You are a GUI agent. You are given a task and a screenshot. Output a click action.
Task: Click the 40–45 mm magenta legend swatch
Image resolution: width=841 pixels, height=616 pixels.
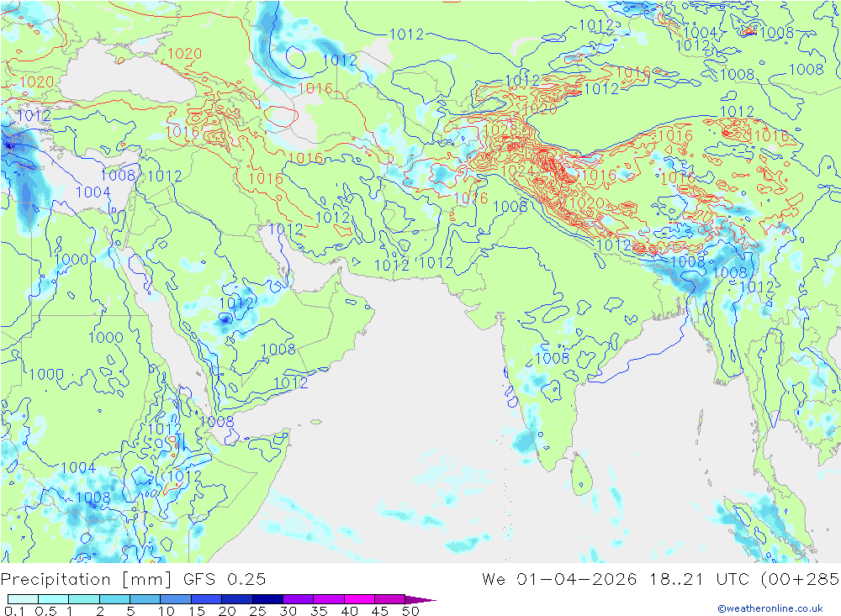(359, 599)
